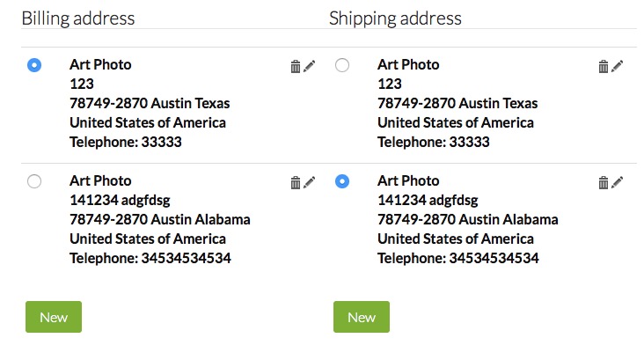Screen dimensions: 644x360
Task: Select Austin Texas as shipping address radio
Action: 342,65
